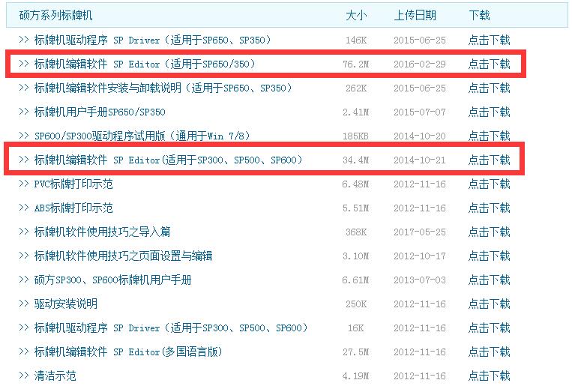The width and height of the screenshot is (572, 392).
Task: Click 点击下载 for the 34.4M SP Editor
Action: pyautogui.click(x=489, y=160)
